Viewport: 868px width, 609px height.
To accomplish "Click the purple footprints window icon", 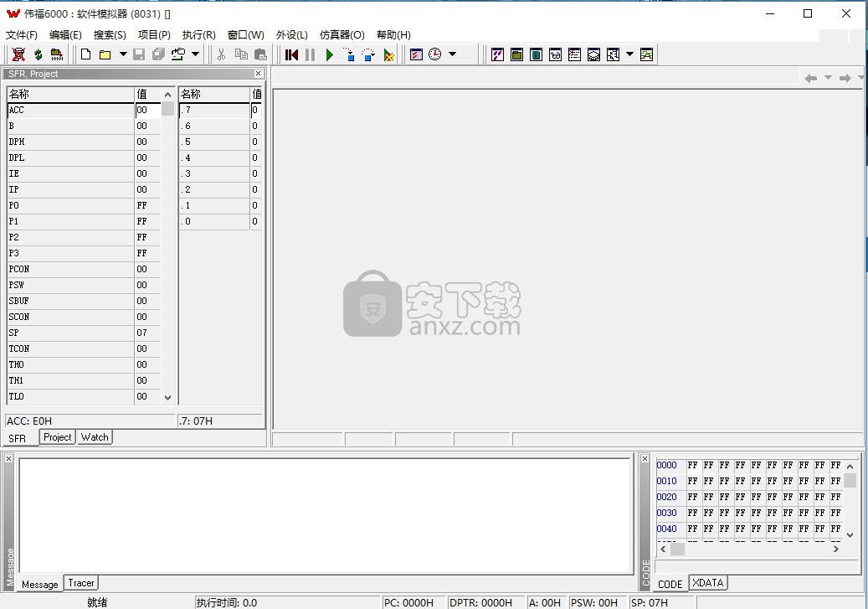I will coord(498,54).
